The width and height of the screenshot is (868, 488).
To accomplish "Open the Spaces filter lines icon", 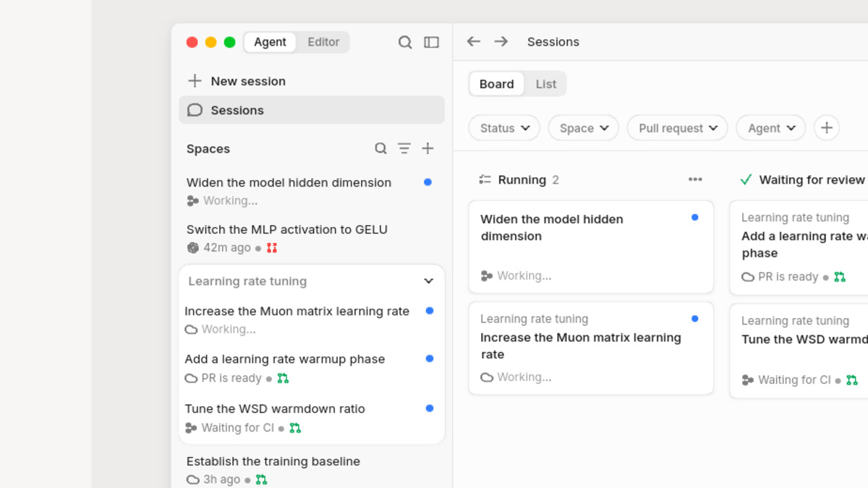I will [404, 148].
